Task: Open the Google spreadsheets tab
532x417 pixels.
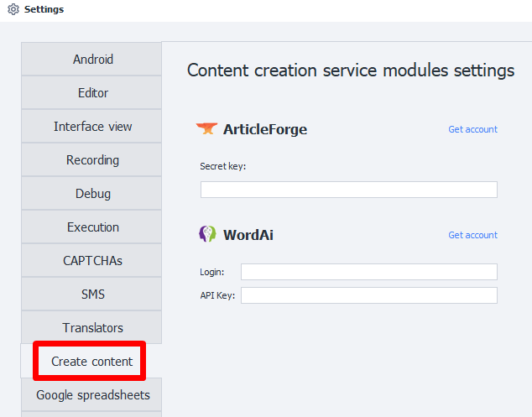Action: tap(92, 395)
